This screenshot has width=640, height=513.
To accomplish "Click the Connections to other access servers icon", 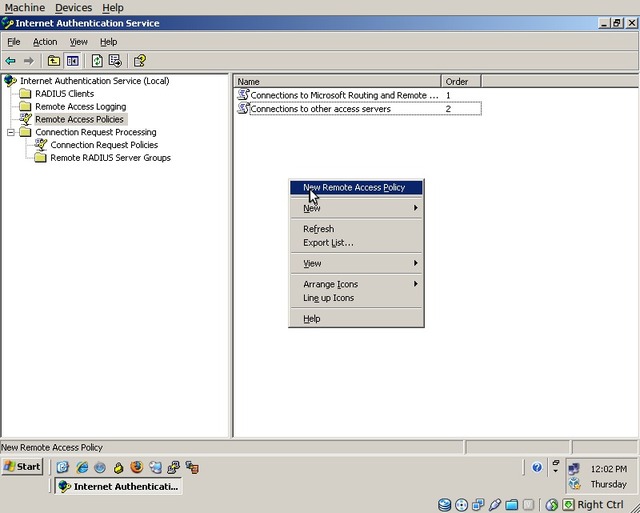I will pyautogui.click(x=243, y=108).
